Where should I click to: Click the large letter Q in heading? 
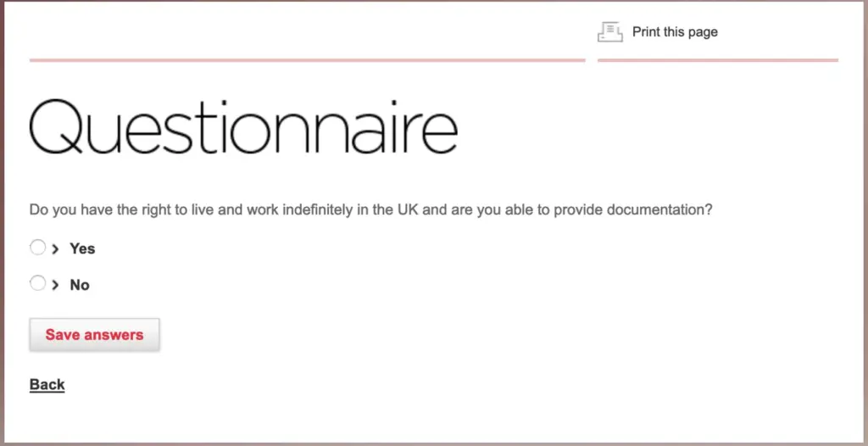click(x=57, y=127)
